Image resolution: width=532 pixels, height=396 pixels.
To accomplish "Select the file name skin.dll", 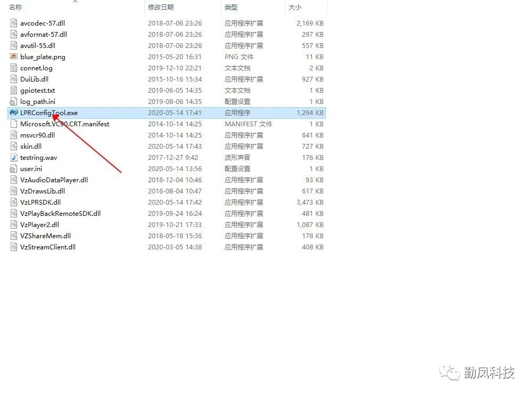I will point(31,147).
